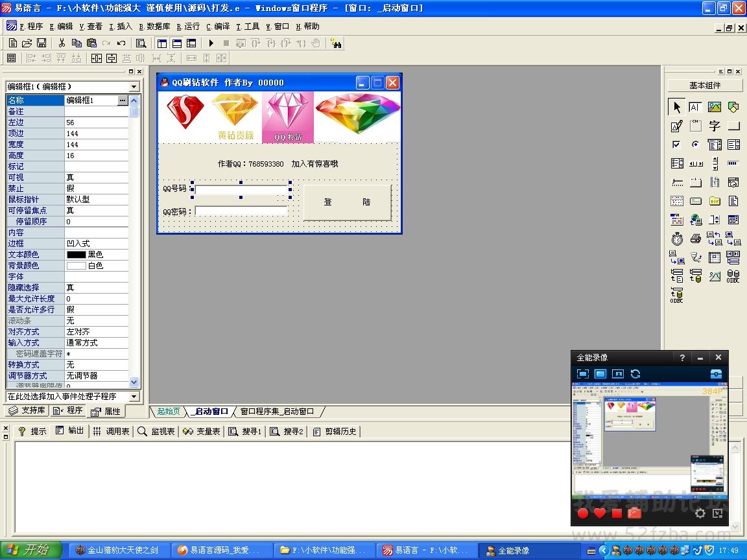Switch to the 程序 panel tab

(67, 410)
